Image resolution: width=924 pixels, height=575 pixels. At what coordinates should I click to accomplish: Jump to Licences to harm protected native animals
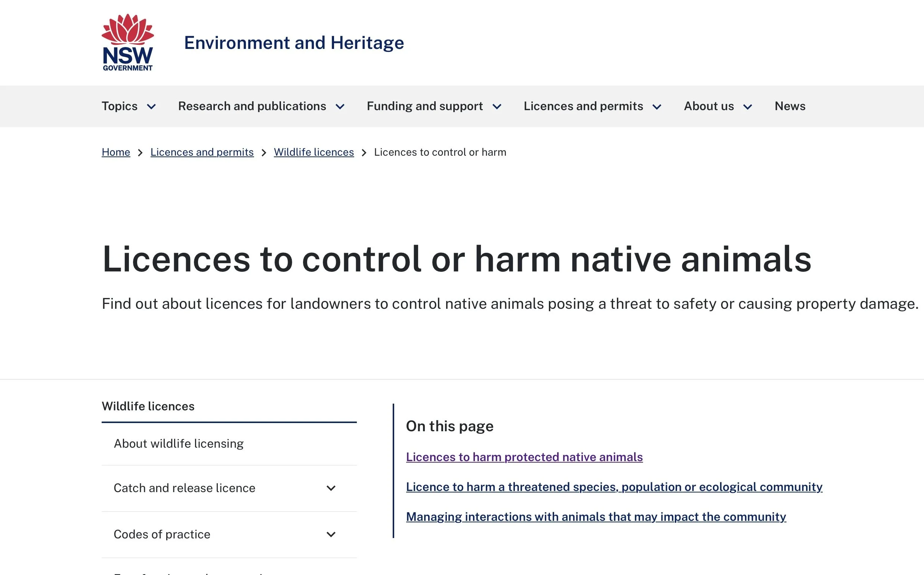524,457
